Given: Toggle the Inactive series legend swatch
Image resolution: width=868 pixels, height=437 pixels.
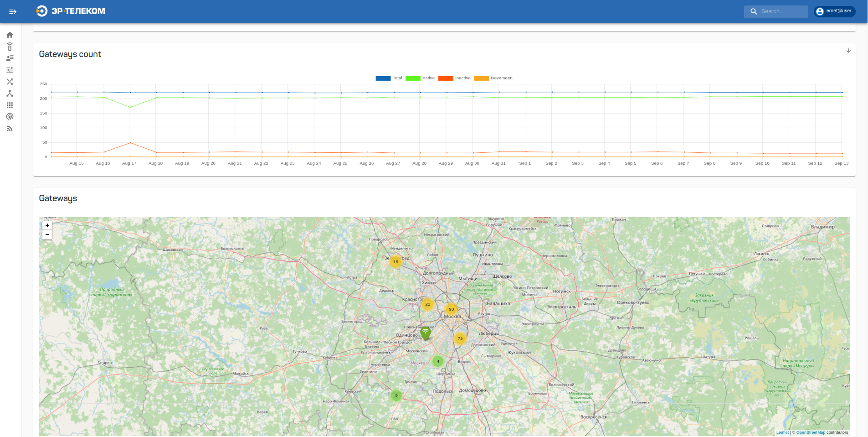Looking at the screenshot, I should click(x=446, y=78).
